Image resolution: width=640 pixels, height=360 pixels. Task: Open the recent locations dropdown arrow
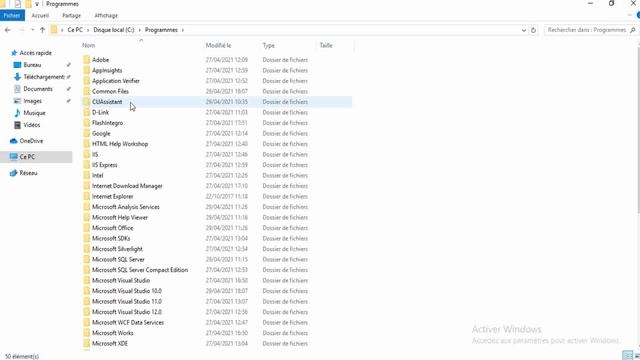pyautogui.click(x=33, y=30)
